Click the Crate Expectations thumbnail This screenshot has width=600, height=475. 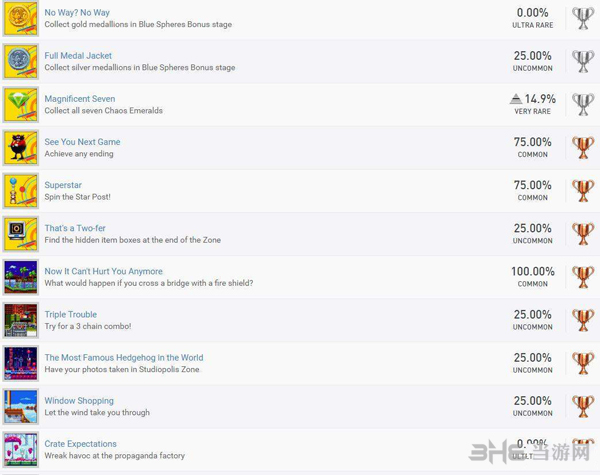(21, 450)
